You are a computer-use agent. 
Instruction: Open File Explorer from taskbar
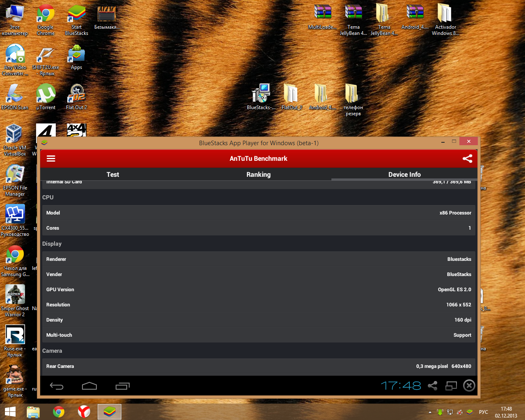[33, 412]
